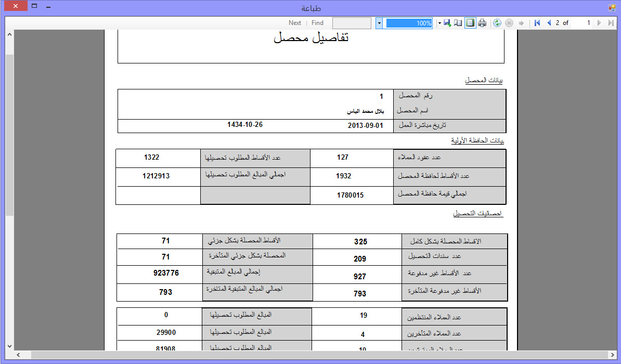Go to the next report page

599,23
